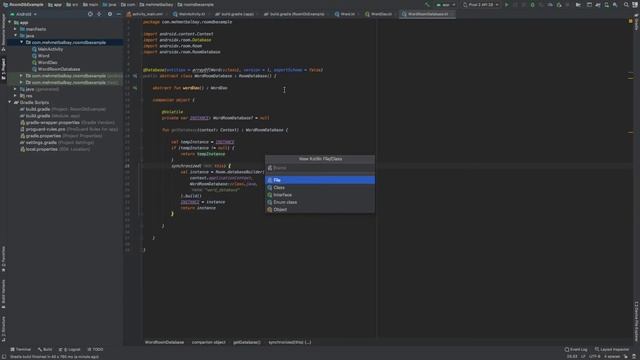Click RoomDbExample in navigation breadcrumb bar
This screenshot has width=640, height=360.
pos(24,4)
